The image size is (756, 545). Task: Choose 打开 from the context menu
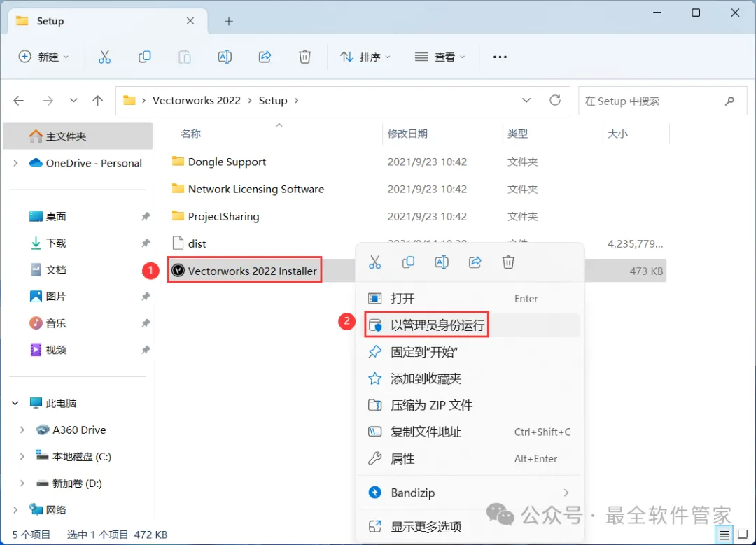coord(470,298)
